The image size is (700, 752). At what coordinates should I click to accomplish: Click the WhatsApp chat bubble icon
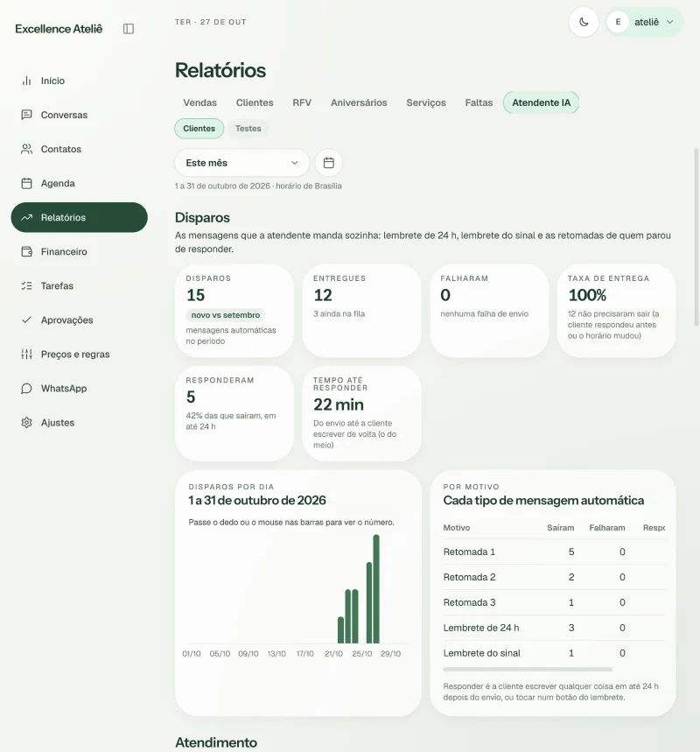point(27,389)
